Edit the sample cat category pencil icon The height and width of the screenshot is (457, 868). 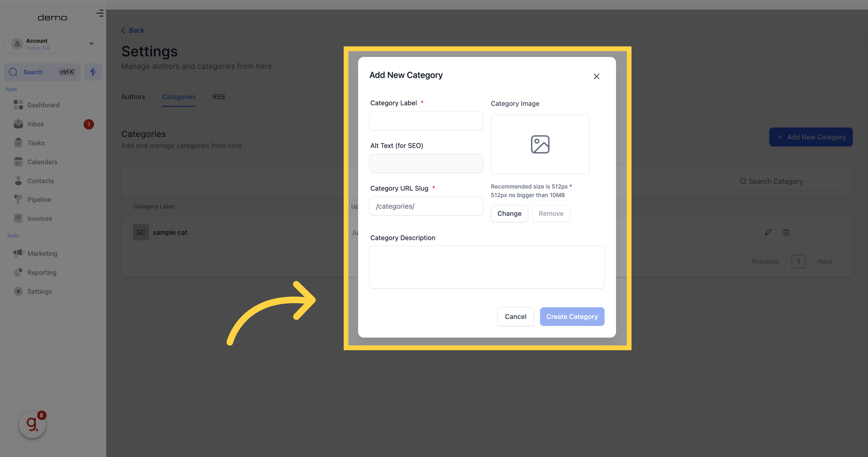pyautogui.click(x=768, y=232)
